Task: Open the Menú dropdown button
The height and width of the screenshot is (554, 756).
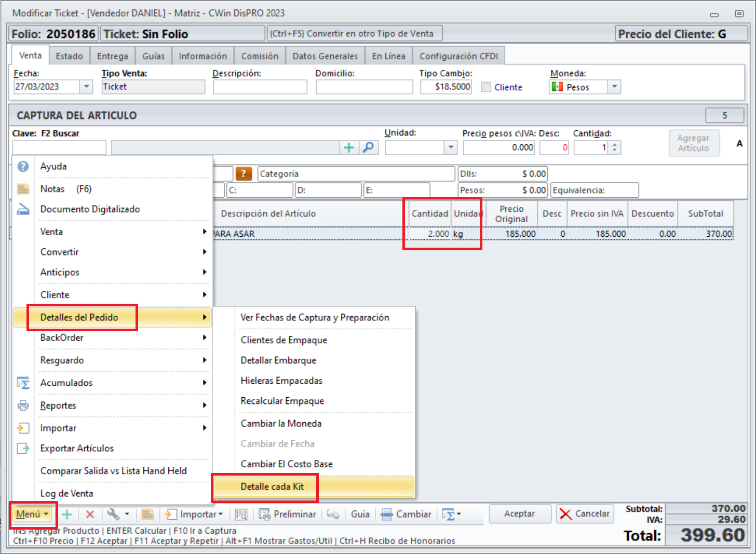Action: (x=32, y=514)
